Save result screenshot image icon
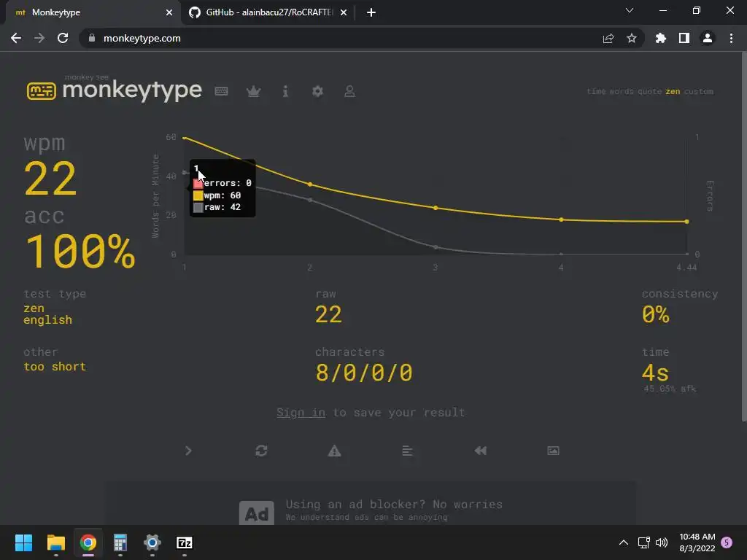The image size is (747, 560). tap(553, 451)
